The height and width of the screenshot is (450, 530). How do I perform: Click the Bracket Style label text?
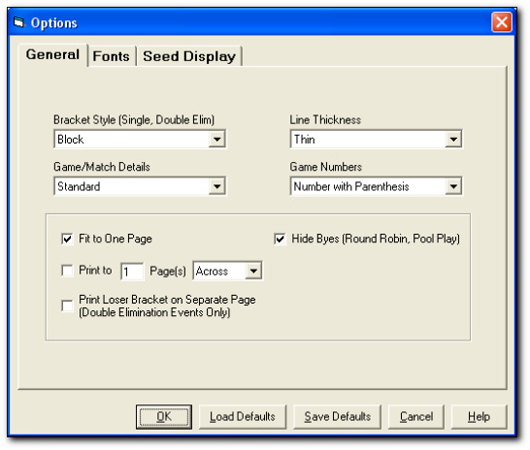coord(134,120)
